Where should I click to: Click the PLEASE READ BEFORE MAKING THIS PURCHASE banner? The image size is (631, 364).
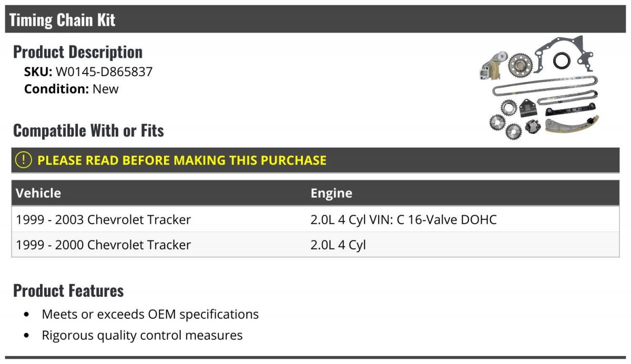315,160
